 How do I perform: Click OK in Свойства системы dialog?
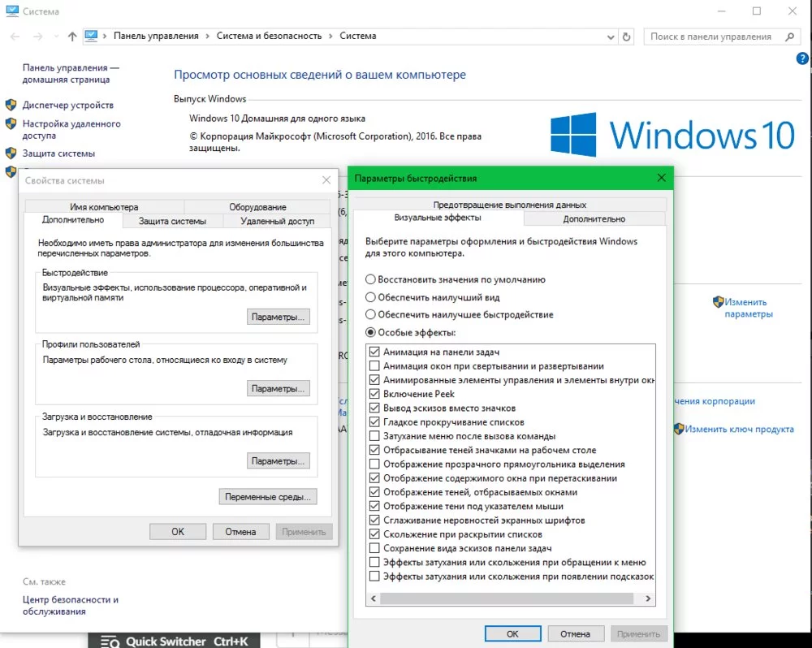click(178, 531)
